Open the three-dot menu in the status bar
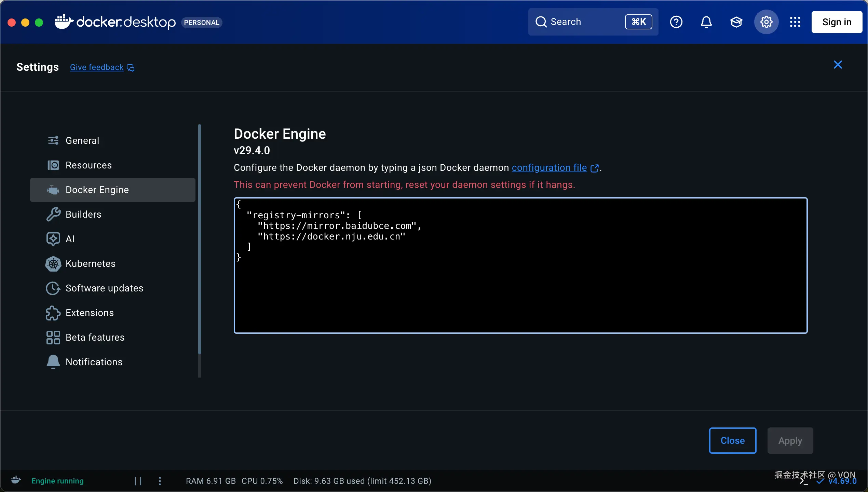The width and height of the screenshot is (868, 492). pyautogui.click(x=160, y=481)
